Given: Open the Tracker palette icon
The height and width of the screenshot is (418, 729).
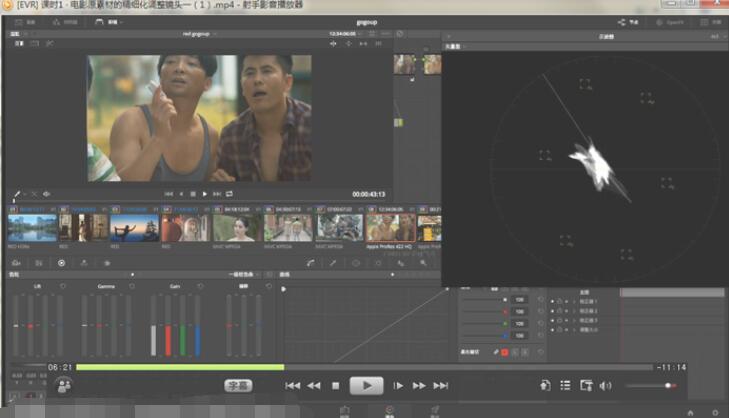Looking at the screenshot, I should coord(378,263).
